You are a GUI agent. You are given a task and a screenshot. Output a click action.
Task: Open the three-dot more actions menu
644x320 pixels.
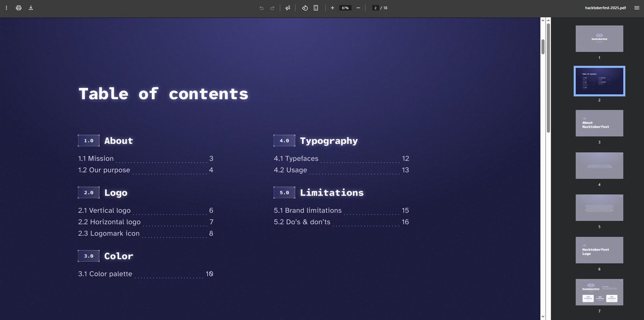(x=6, y=8)
